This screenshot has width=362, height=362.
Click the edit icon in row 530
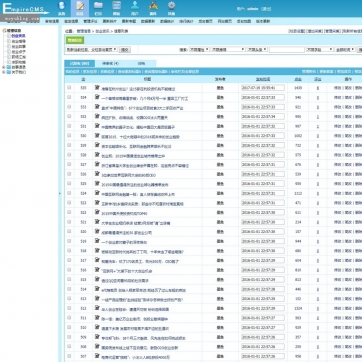[x=97, y=135]
